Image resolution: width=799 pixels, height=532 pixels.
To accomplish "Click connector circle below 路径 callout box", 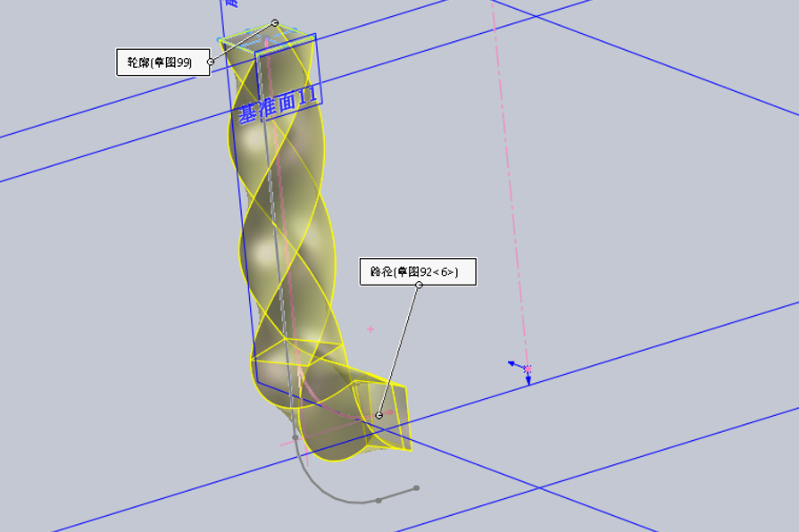I will (x=419, y=285).
